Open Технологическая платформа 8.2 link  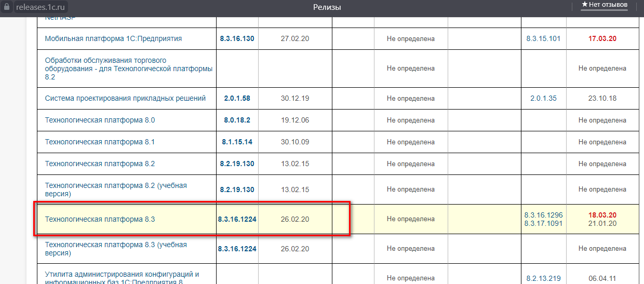point(100,164)
